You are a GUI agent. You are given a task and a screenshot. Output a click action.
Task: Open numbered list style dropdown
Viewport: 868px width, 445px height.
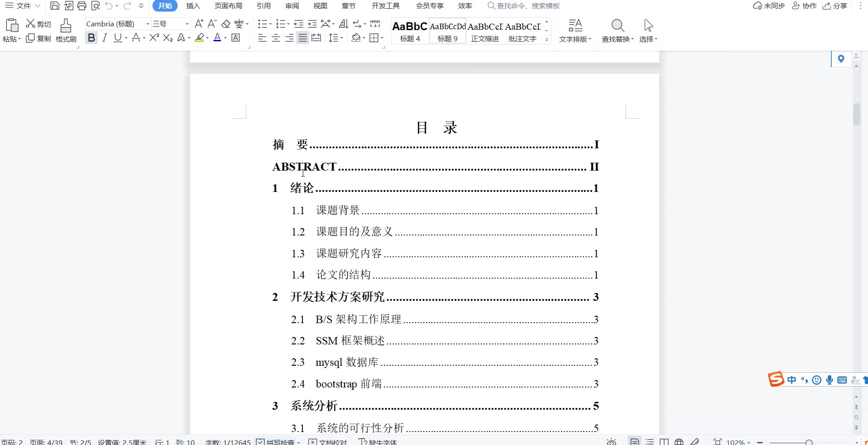[288, 24]
